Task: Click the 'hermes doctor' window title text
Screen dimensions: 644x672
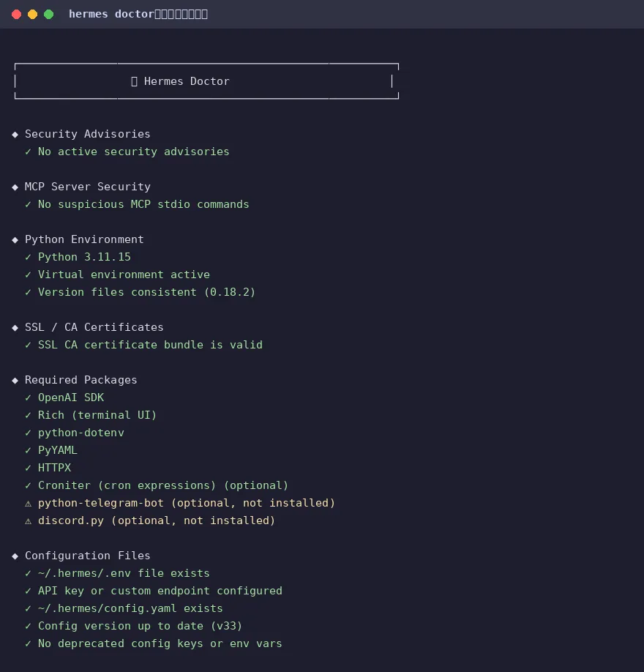Action: click(x=111, y=14)
